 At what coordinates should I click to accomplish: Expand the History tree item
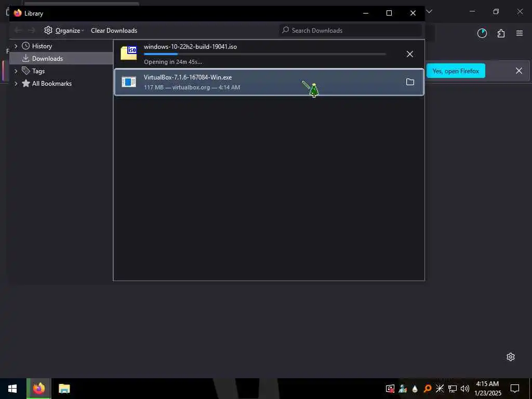[x=16, y=46]
